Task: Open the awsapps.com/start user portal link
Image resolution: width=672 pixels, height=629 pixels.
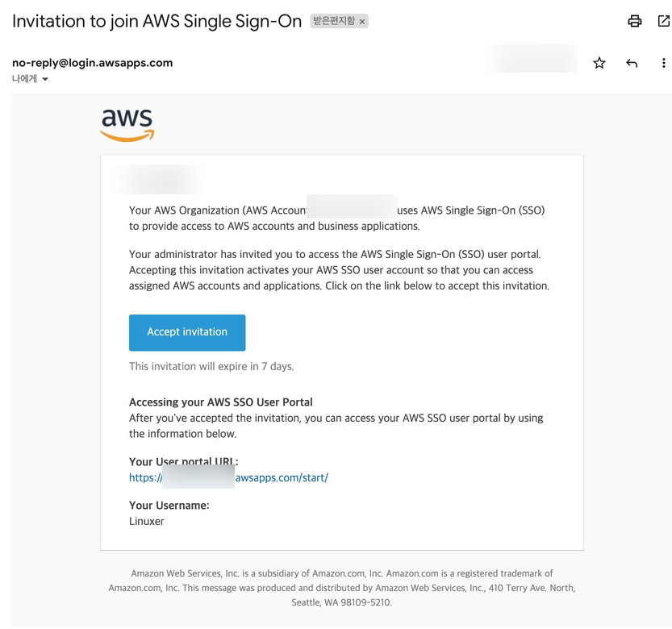Action: [x=282, y=477]
